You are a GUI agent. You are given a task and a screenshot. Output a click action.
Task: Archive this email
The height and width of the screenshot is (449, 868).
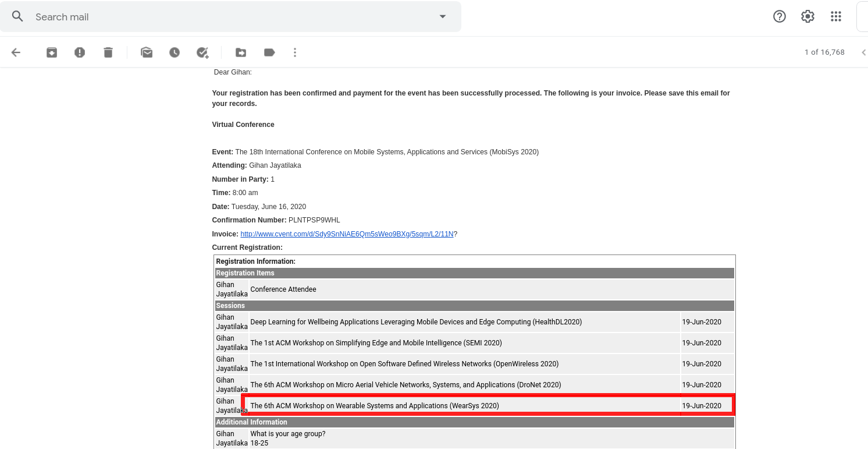[x=52, y=52]
